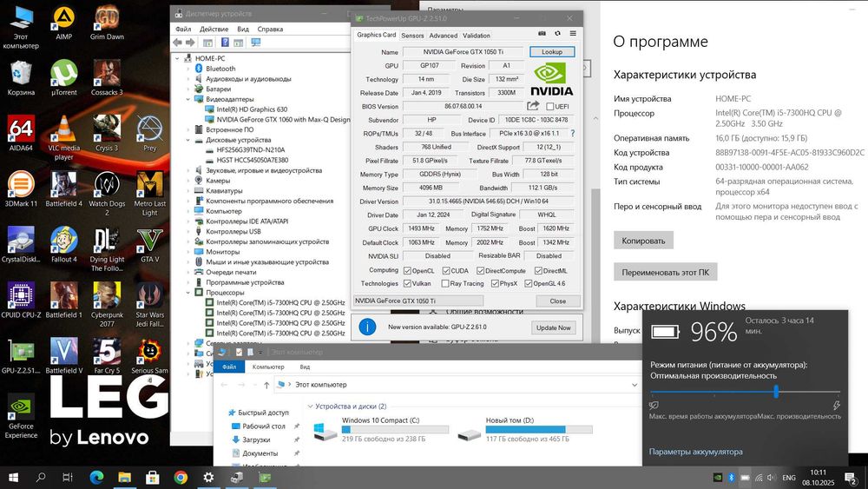Viewport: 868px width, 489px height.
Task: Click the NVIDIA icon in system tray
Action: 718,478
